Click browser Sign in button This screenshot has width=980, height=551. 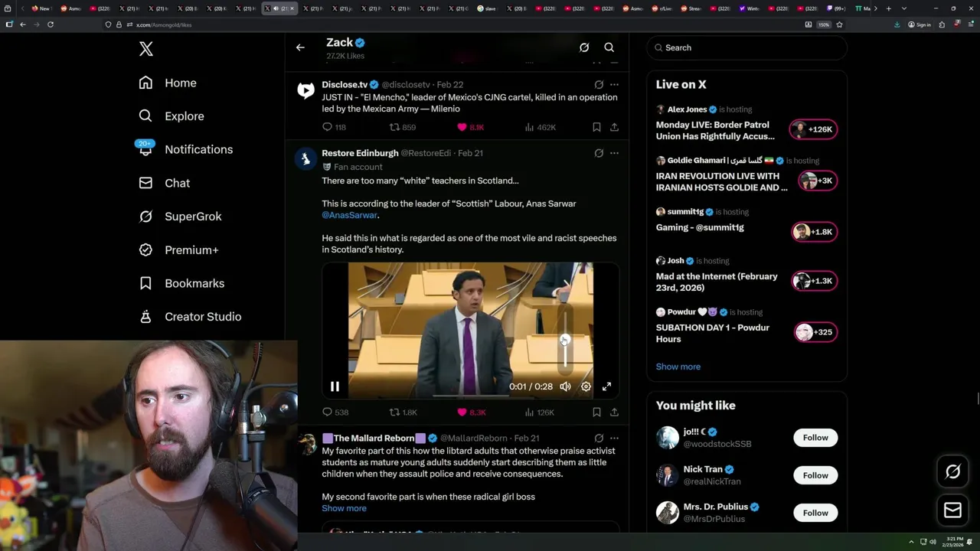coord(920,24)
